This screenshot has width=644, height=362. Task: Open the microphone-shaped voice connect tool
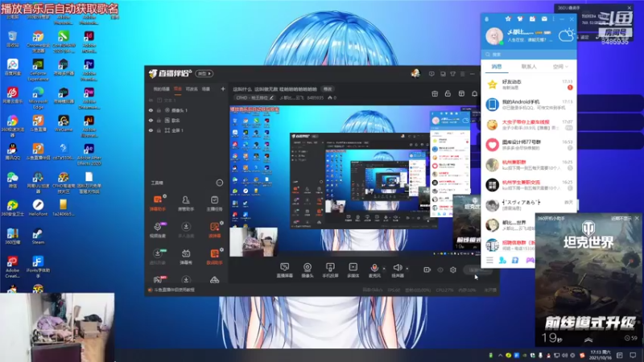tap(157, 230)
